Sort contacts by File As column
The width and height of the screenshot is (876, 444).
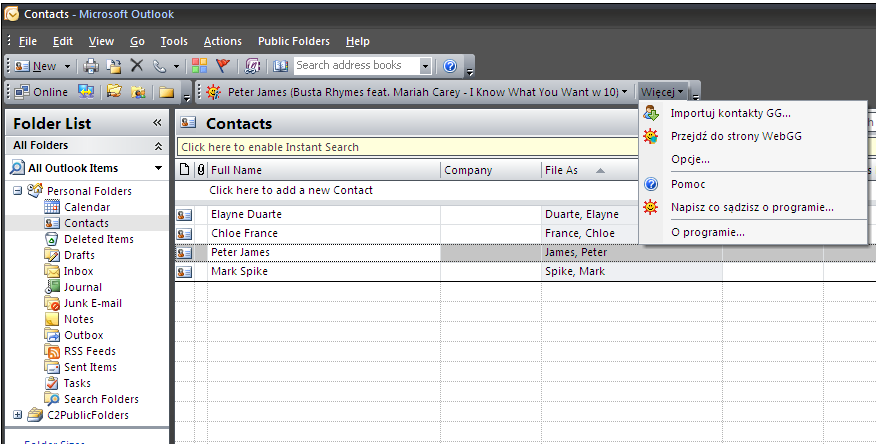590,170
